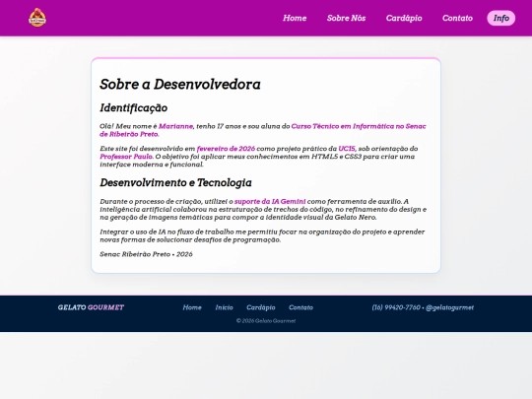Follow the footer Cardápio link

[260, 307]
